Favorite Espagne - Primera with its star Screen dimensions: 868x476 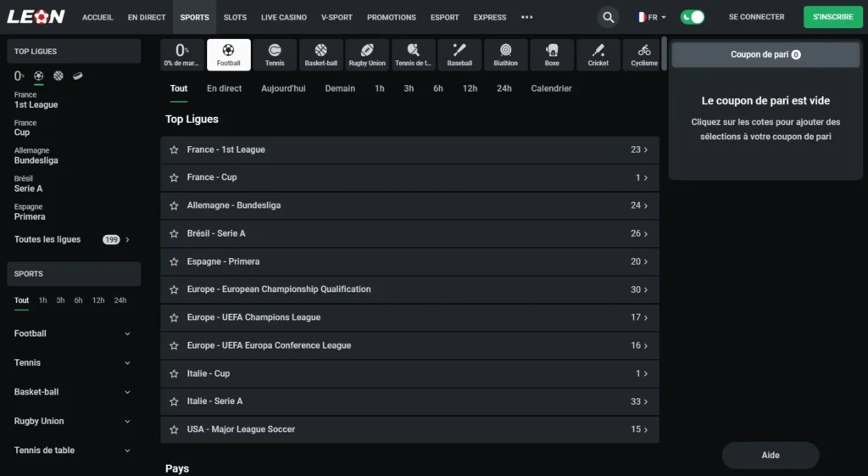click(174, 261)
